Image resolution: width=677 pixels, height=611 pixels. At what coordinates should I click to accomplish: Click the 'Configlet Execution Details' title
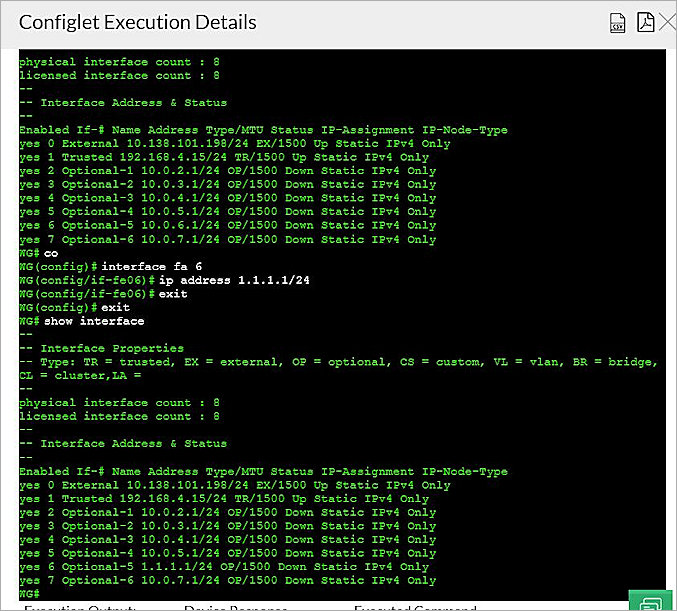(138, 22)
